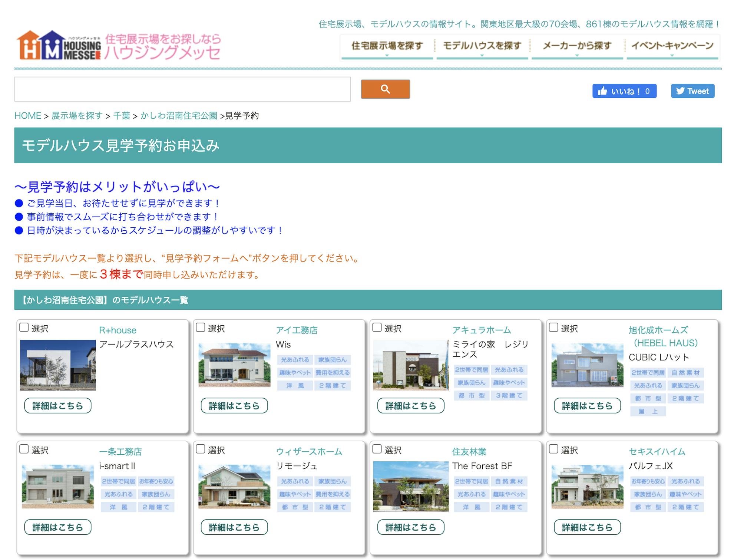Go to HOME breadcrumb link

(x=28, y=116)
